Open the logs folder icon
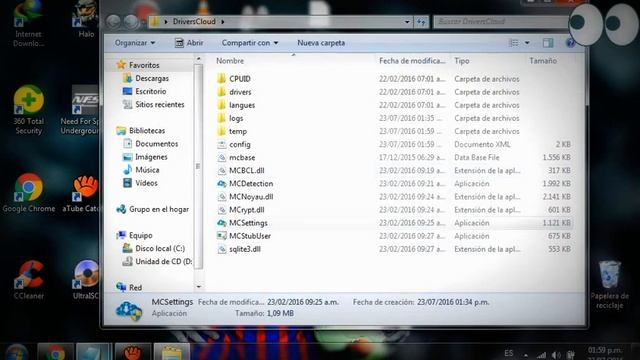The image size is (640, 360). (x=221, y=118)
